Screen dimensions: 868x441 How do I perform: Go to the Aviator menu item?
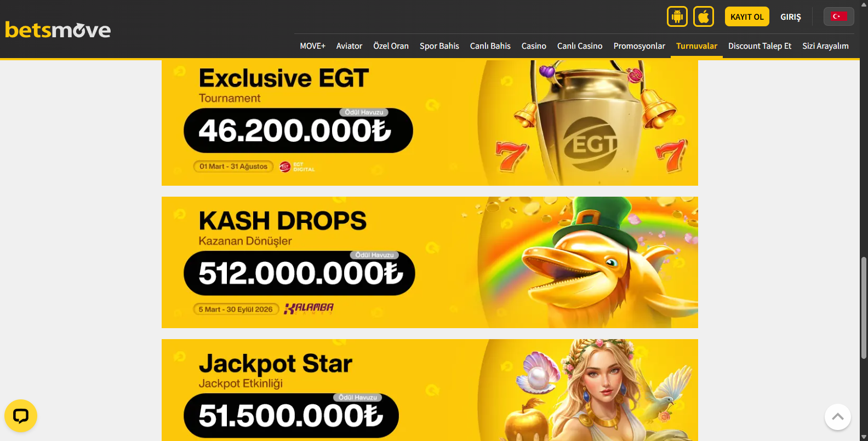coord(350,46)
